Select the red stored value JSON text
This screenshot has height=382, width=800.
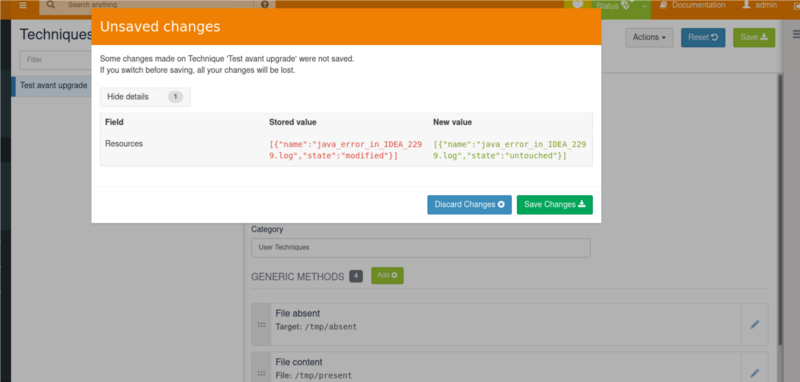(346, 150)
